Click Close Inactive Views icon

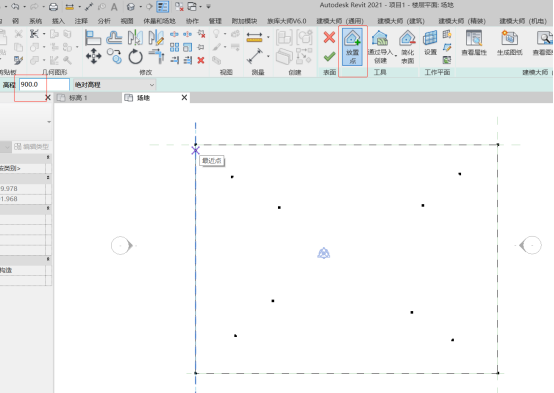[179, 6]
